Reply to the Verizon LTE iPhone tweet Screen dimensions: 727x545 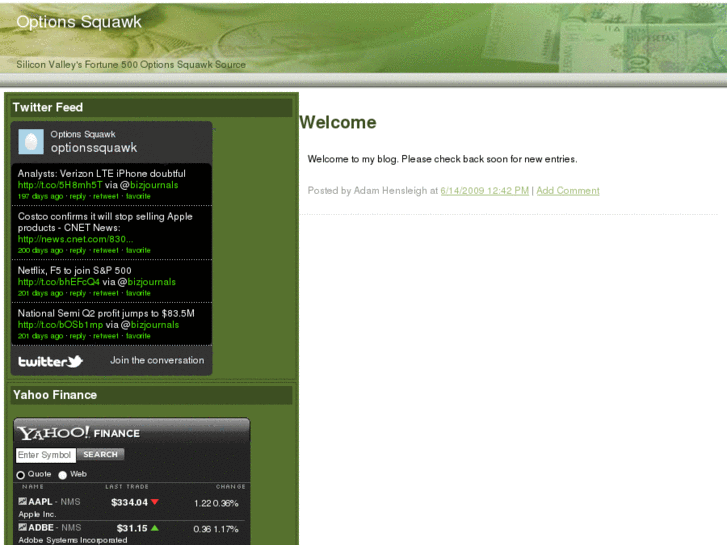[x=78, y=196]
